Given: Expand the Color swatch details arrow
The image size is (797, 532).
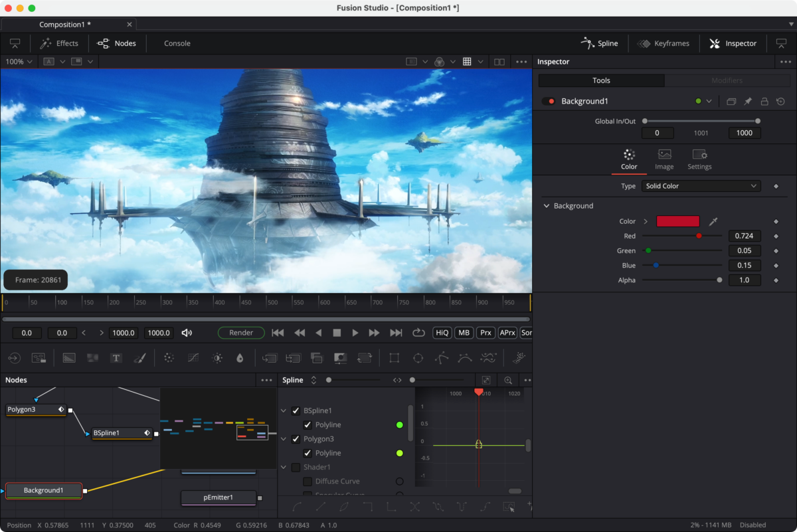Looking at the screenshot, I should 645,221.
